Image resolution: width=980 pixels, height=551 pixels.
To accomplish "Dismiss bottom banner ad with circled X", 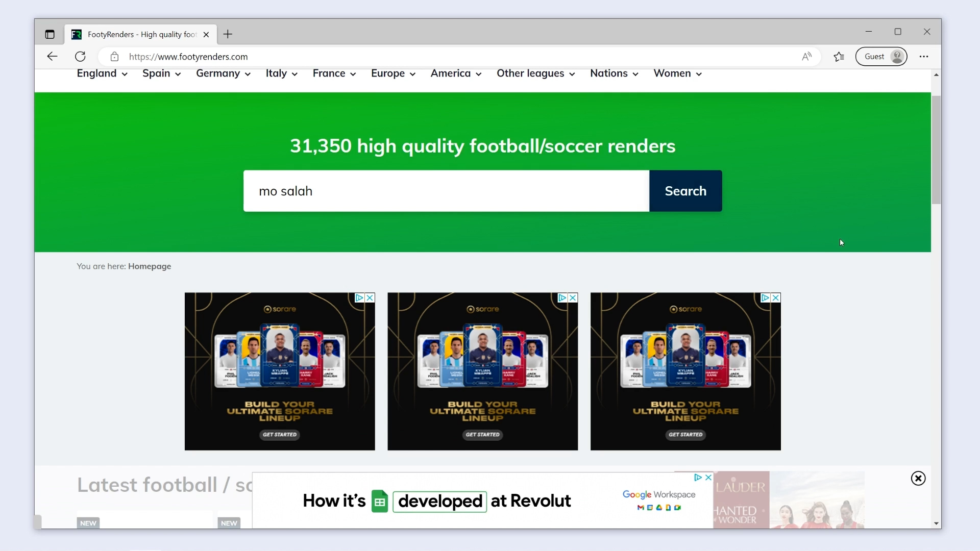I will [918, 478].
